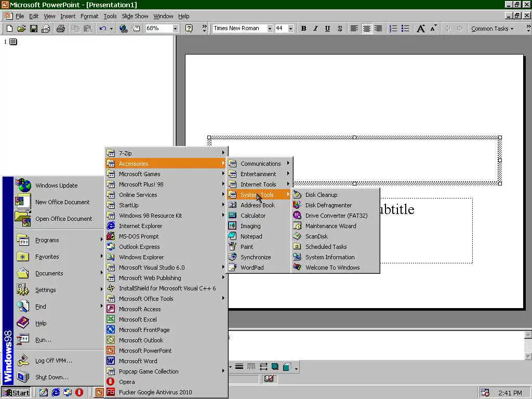Open the Insert menu
Image resolution: width=532 pixels, height=399 pixels.
[x=68, y=16]
